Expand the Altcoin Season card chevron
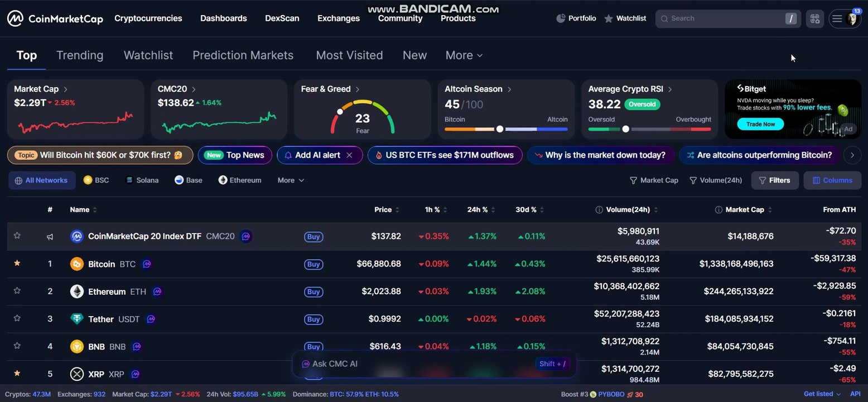This screenshot has height=402, width=868. point(509,89)
